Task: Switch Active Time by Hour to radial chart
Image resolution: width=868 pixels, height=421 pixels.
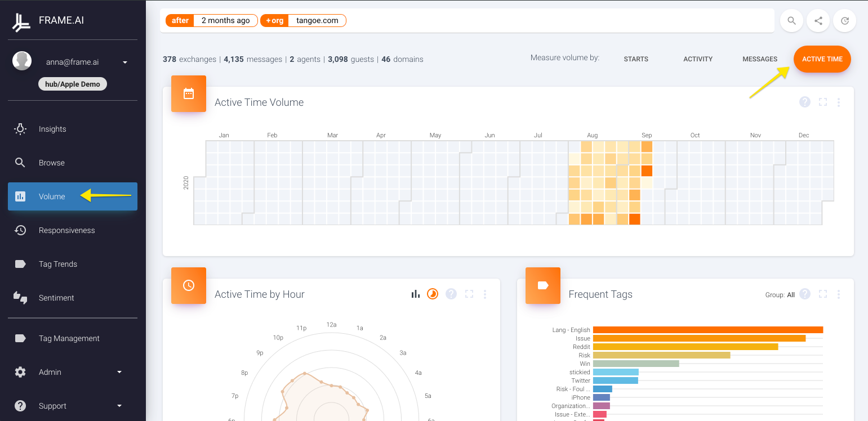Action: tap(433, 294)
